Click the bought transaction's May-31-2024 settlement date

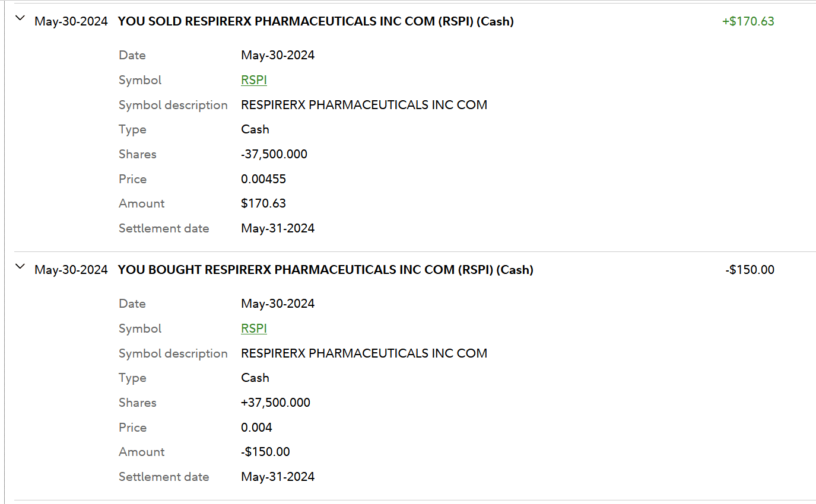point(278,477)
